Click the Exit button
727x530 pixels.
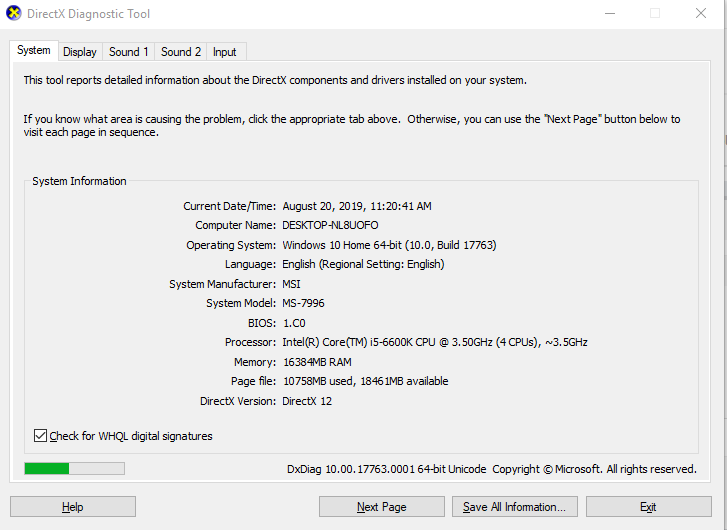tap(649, 507)
